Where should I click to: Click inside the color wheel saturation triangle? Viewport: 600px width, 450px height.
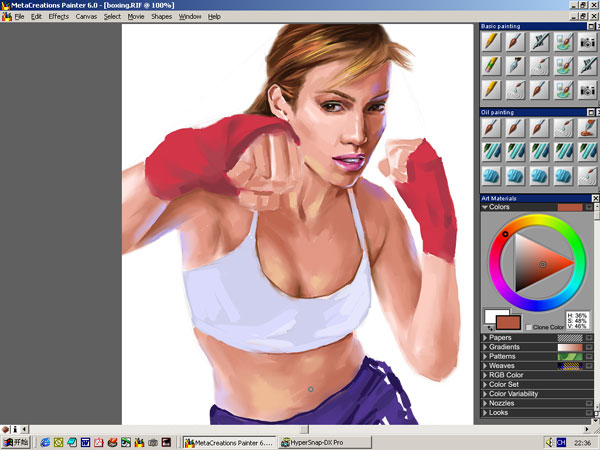coord(535,262)
